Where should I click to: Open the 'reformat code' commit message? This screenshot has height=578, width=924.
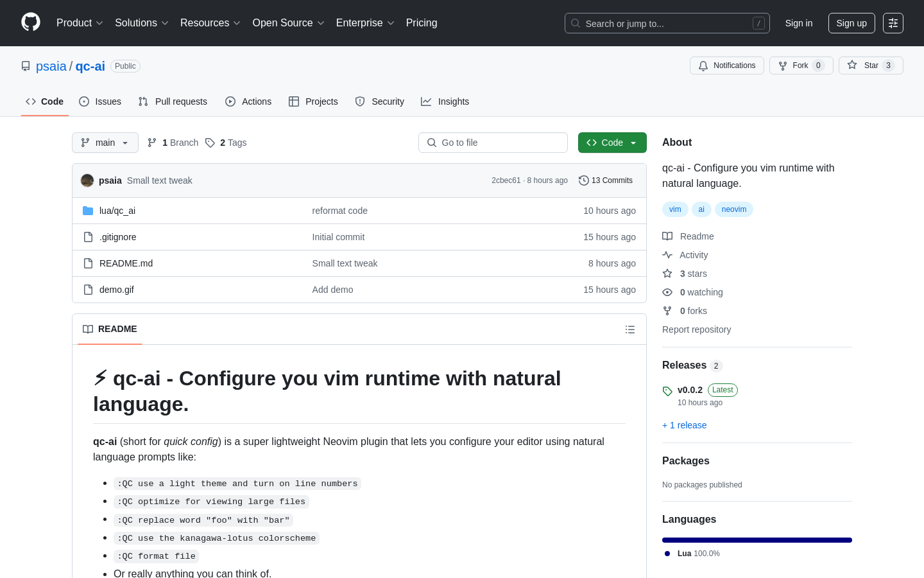click(x=340, y=211)
